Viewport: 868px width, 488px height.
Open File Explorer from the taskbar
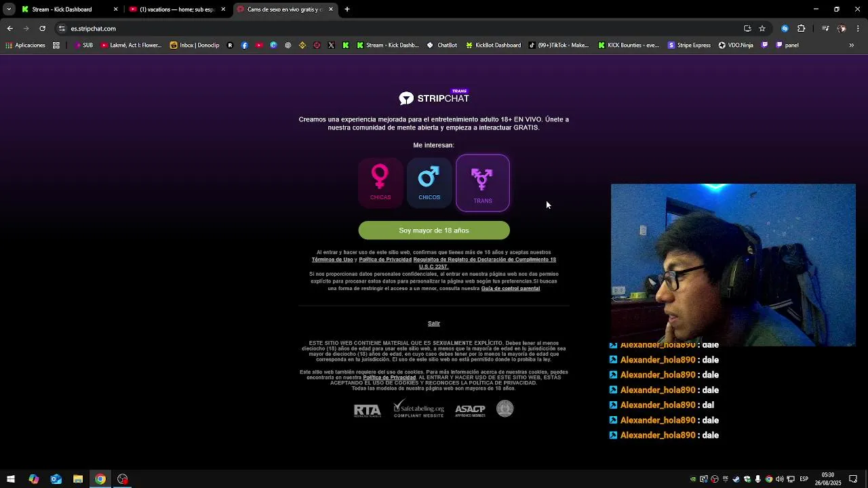point(78,479)
